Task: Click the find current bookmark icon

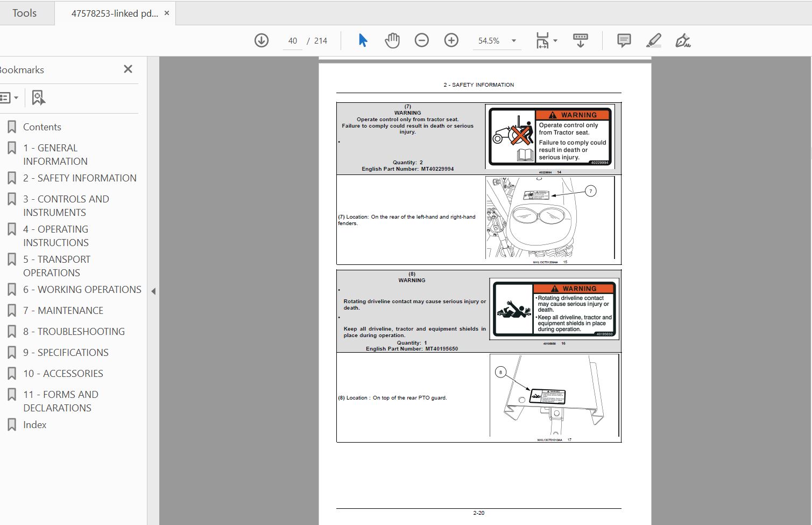Action: click(x=38, y=97)
